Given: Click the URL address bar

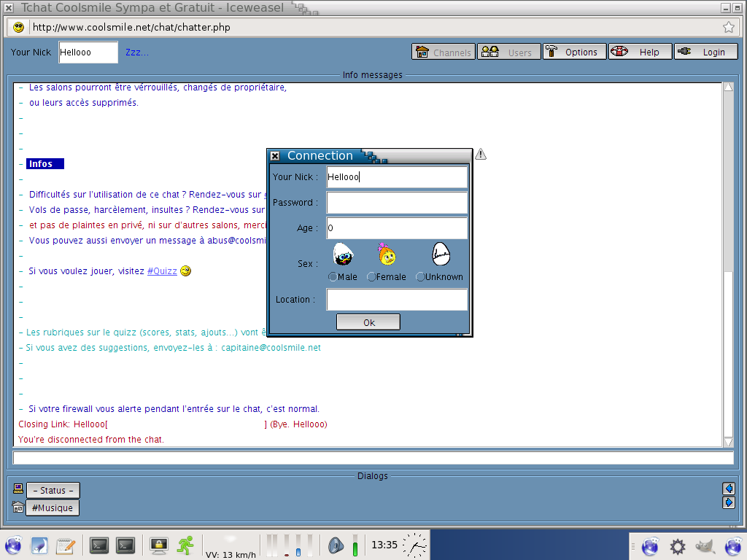Looking at the screenshot, I should click(x=374, y=27).
